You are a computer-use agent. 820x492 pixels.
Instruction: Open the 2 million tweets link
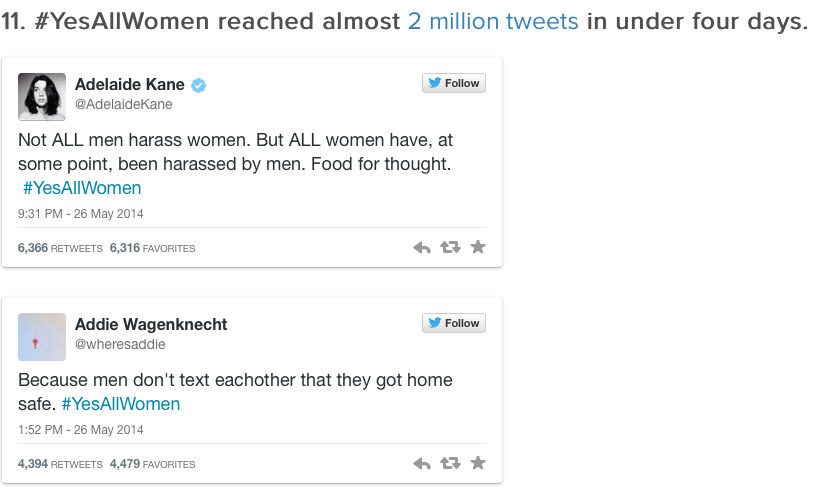pos(493,22)
